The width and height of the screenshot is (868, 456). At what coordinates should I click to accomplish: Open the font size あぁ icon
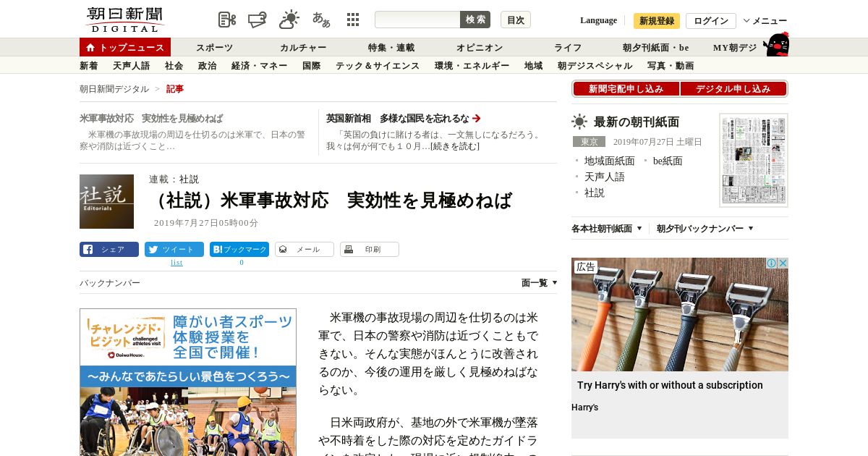[321, 20]
